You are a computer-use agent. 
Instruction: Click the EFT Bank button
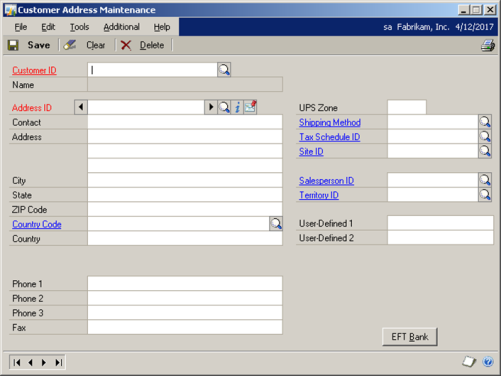[x=410, y=337]
